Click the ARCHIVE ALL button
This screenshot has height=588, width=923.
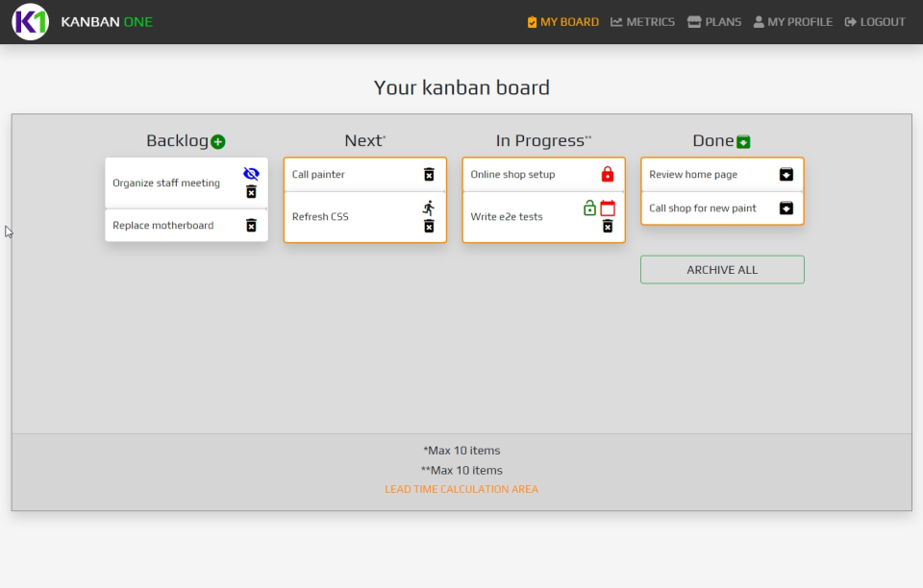pyautogui.click(x=722, y=269)
